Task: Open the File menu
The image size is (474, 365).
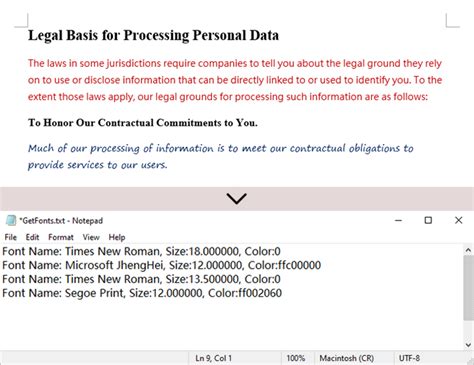Action: [x=11, y=237]
